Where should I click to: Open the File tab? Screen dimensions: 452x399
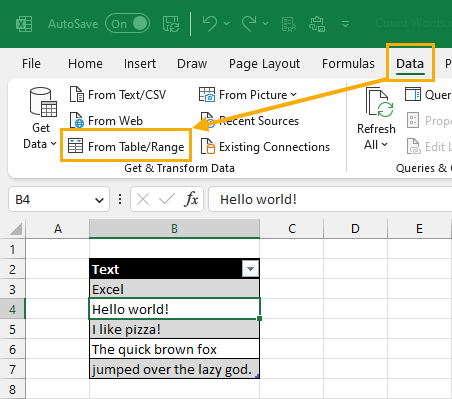tap(31, 63)
